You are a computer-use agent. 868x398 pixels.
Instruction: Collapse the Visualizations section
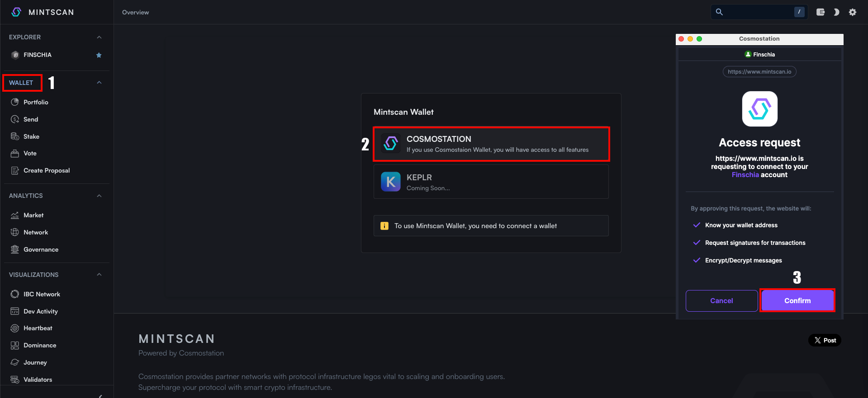[x=99, y=275]
